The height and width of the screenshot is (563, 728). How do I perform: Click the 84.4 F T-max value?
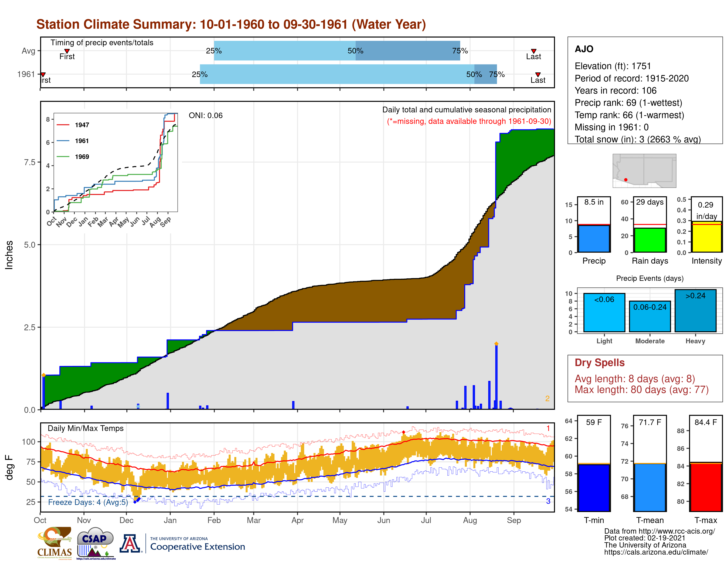(706, 422)
